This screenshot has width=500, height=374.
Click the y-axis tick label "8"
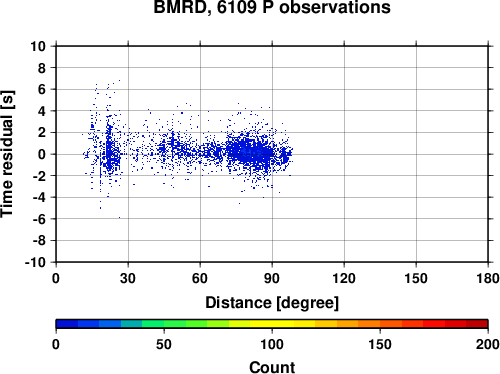tap(42, 68)
